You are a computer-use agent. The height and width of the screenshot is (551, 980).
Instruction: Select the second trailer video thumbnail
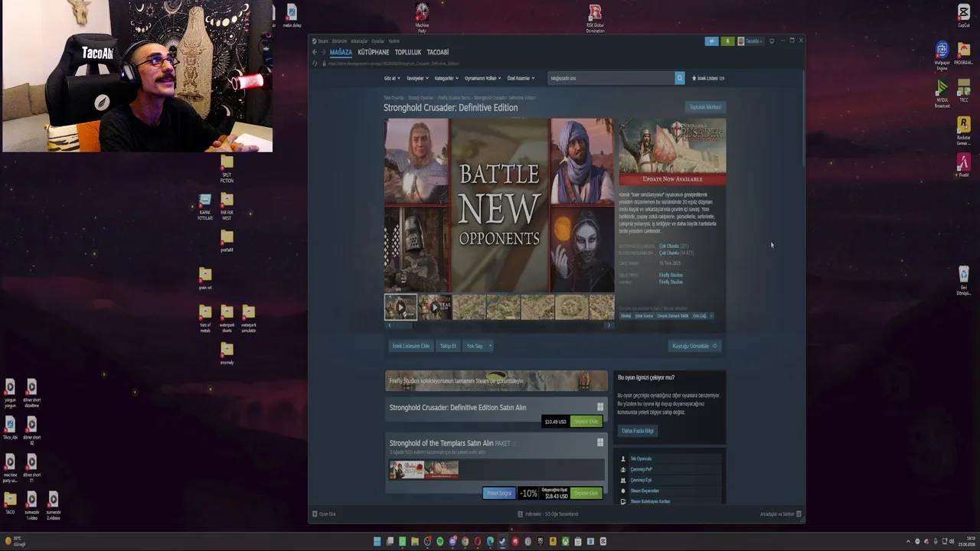click(x=435, y=307)
